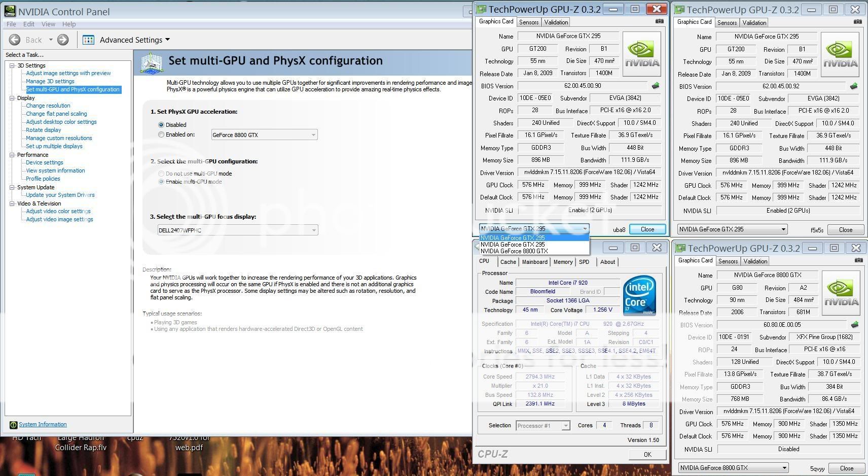Open GPU selector dropdown in top-right GPU-Z window
Image resolution: width=868 pixels, height=476 pixels.
732,229
